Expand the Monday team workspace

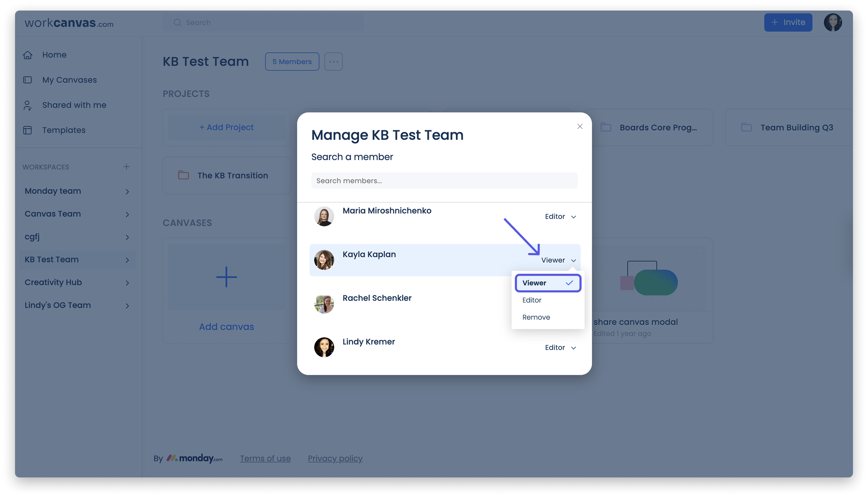[x=127, y=192]
